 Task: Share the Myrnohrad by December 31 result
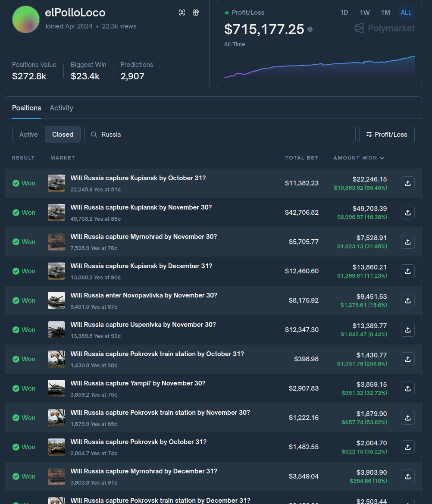pyautogui.click(x=407, y=476)
